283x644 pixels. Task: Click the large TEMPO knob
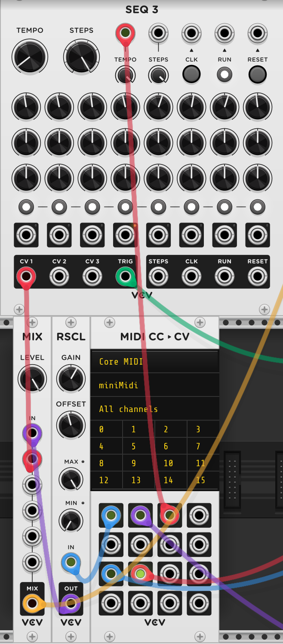(30, 56)
